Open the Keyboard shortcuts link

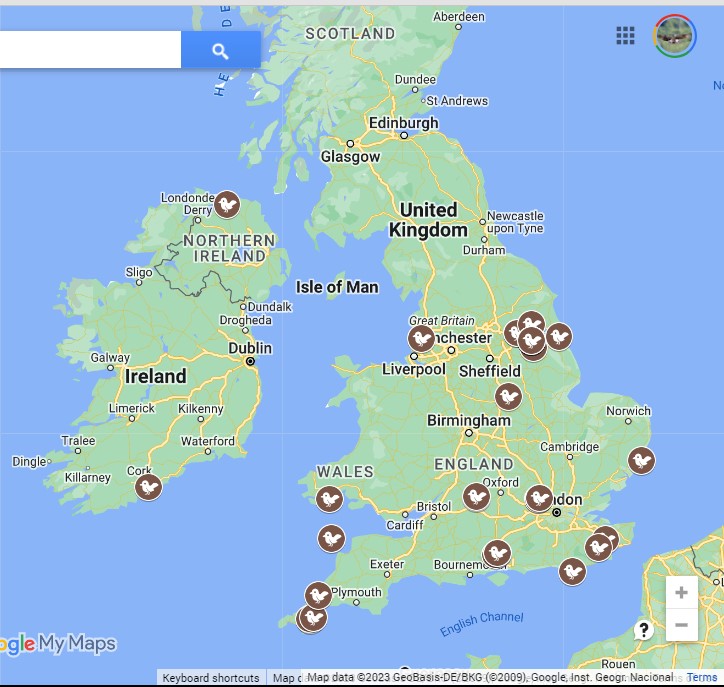(x=211, y=678)
